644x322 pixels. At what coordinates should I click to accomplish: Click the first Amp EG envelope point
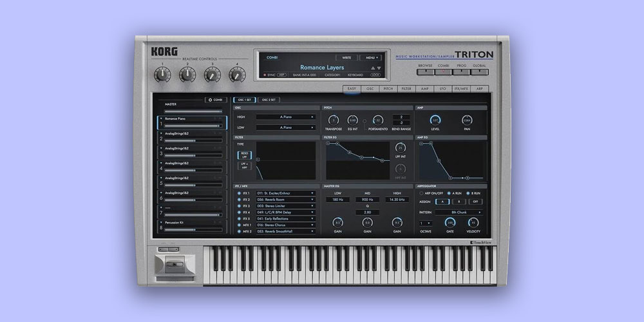[421, 144]
